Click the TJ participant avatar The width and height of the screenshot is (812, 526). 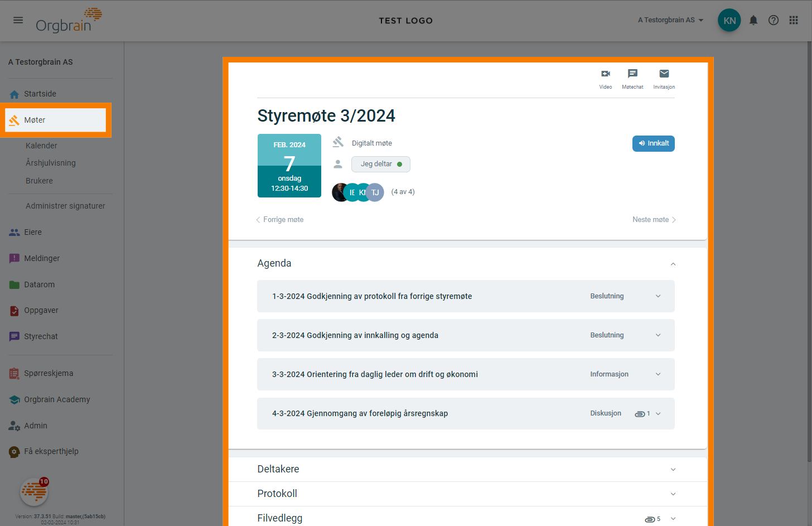click(x=375, y=192)
